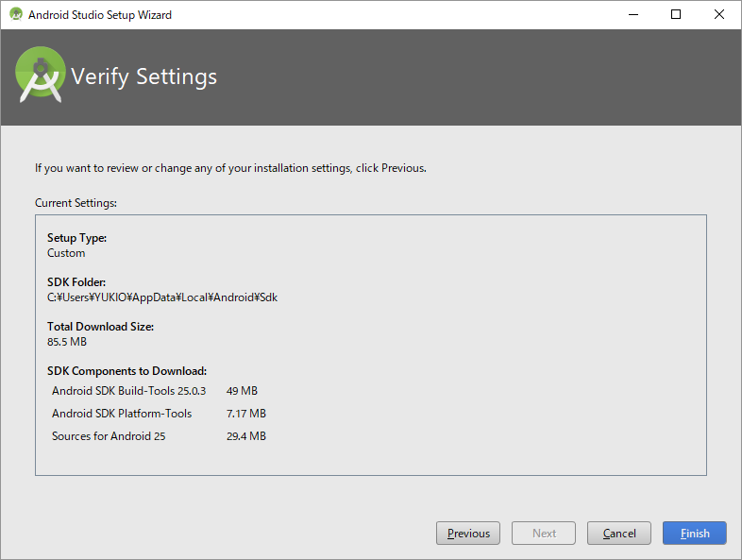Click the Verify Settings heading
This screenshot has height=560, width=742.
tap(144, 76)
